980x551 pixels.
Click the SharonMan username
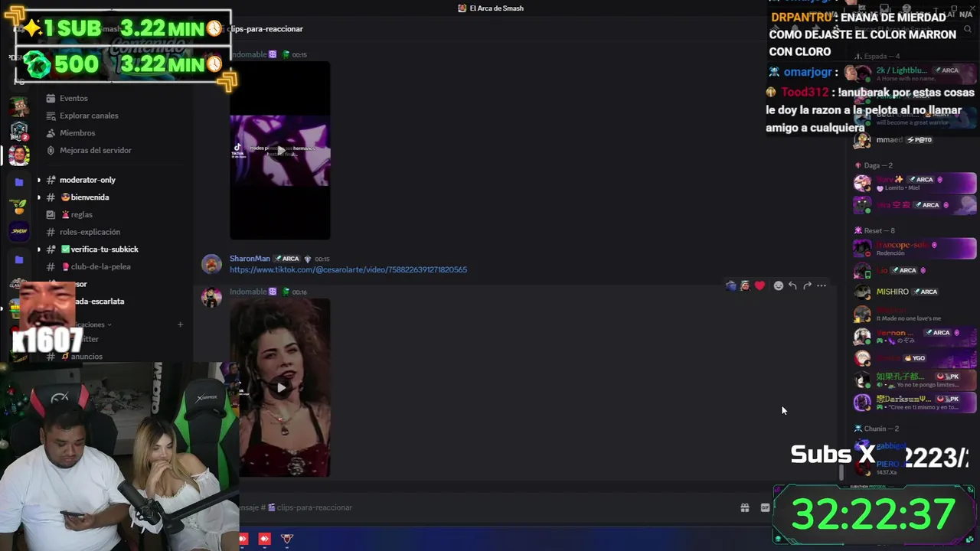[250, 259]
